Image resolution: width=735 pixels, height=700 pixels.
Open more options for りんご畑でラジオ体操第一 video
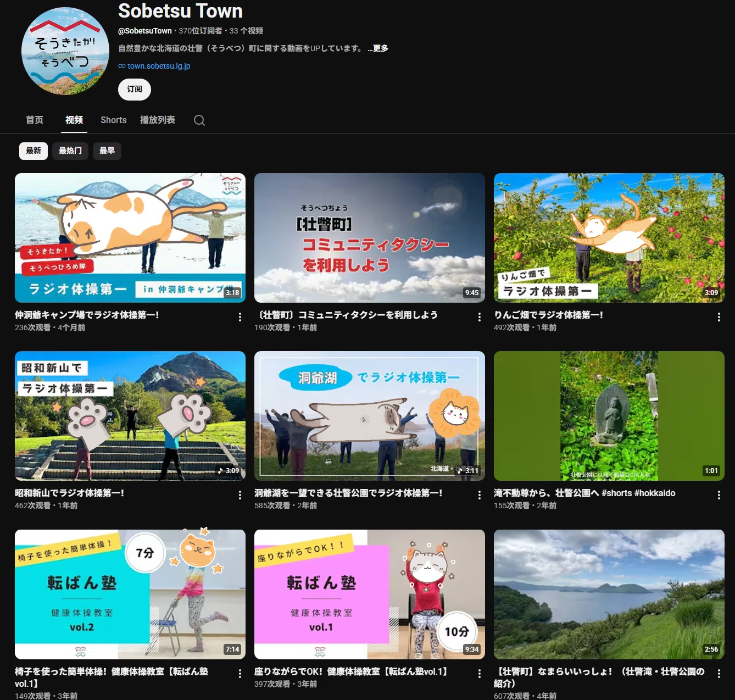click(x=719, y=317)
